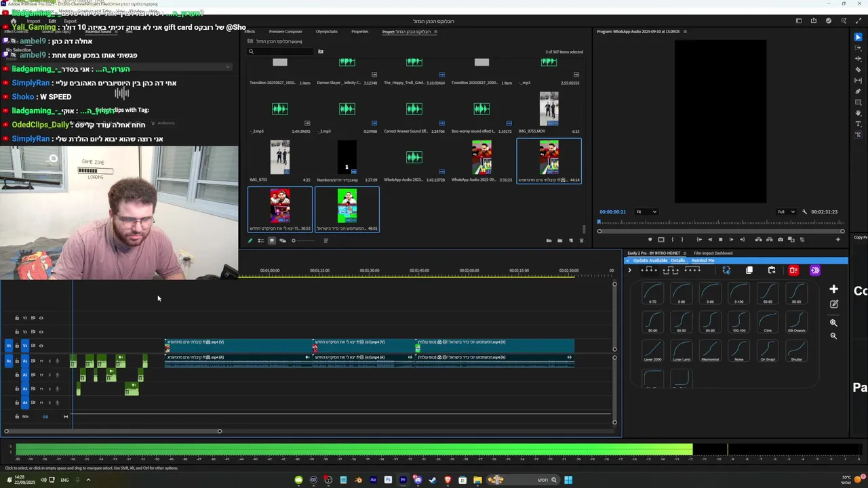Click the purple fast-forward Easily 2 Pro icon

click(815, 270)
